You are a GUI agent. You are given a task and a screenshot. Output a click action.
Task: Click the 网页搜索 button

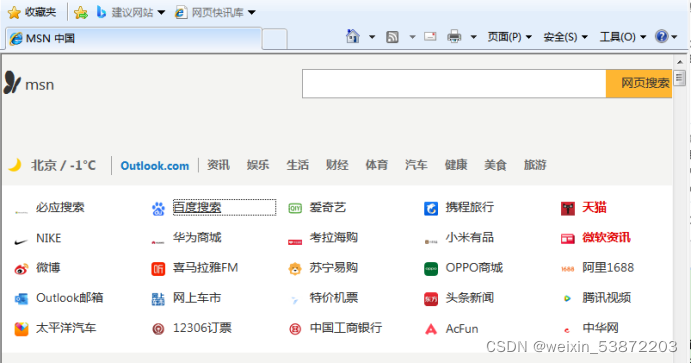(x=639, y=83)
